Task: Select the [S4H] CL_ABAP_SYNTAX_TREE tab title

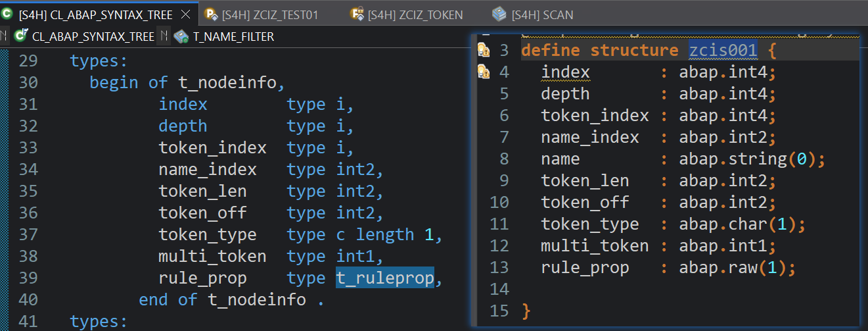Action: tap(96, 14)
